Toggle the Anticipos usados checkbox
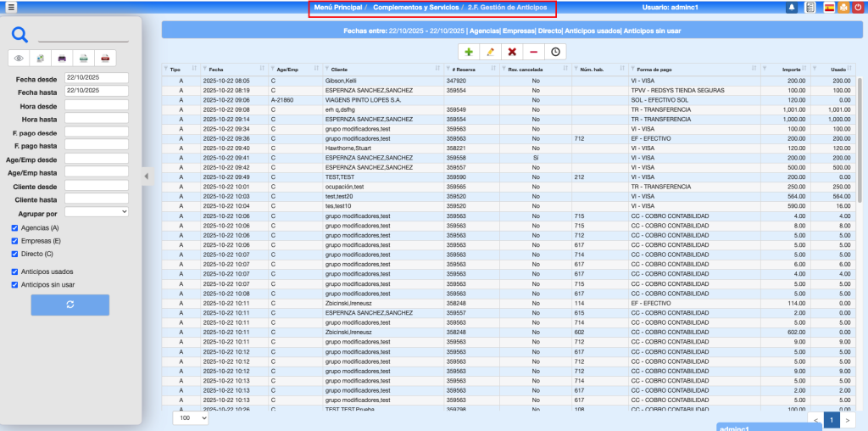Screen dimensions: 868x431 click(14, 271)
